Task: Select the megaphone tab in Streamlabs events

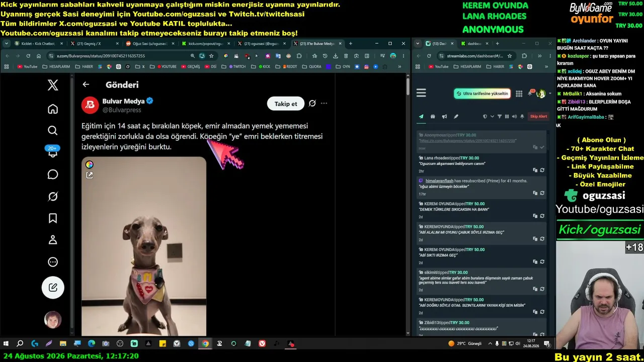Action: [444, 117]
